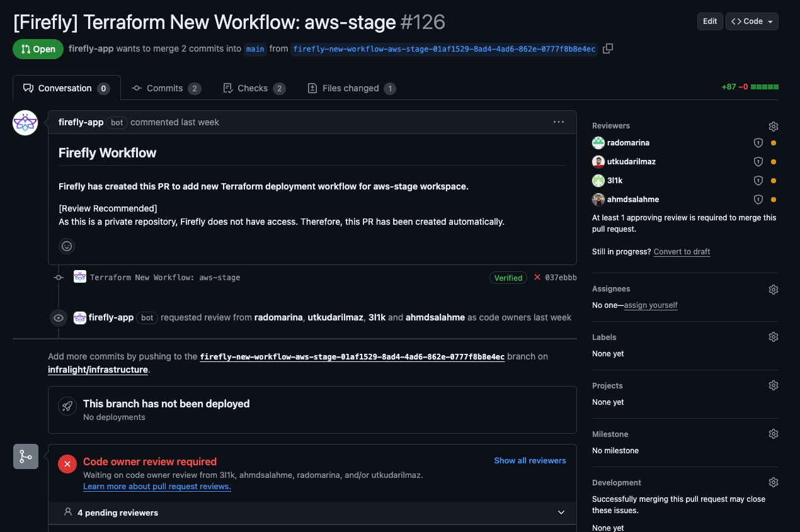Click utkudarilmaz's avatar in Reviewers
This screenshot has height=532, width=800.
pos(598,162)
